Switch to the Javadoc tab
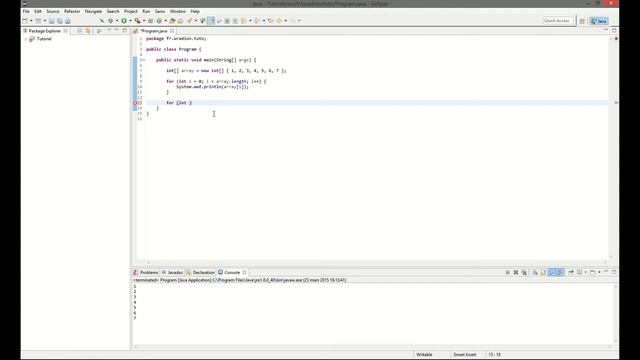This screenshot has height=360, width=640. coord(173,272)
